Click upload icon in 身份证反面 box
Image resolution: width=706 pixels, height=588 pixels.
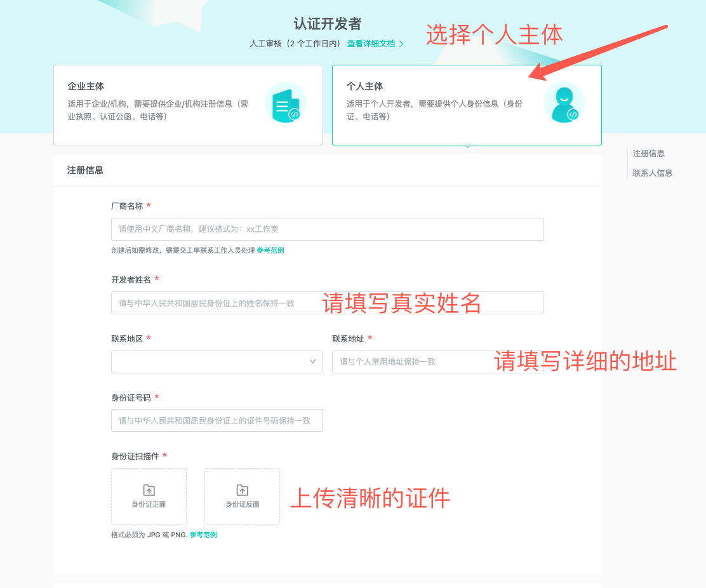(x=243, y=490)
